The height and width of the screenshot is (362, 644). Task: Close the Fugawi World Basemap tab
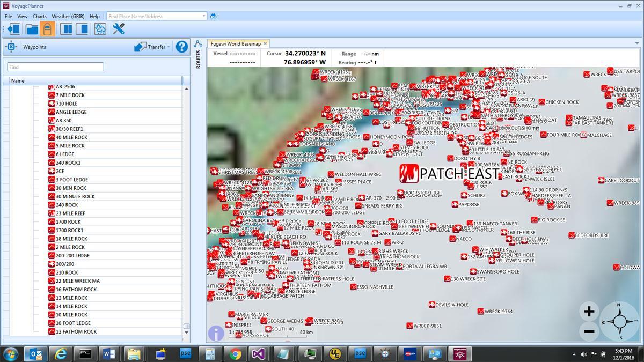click(x=265, y=43)
